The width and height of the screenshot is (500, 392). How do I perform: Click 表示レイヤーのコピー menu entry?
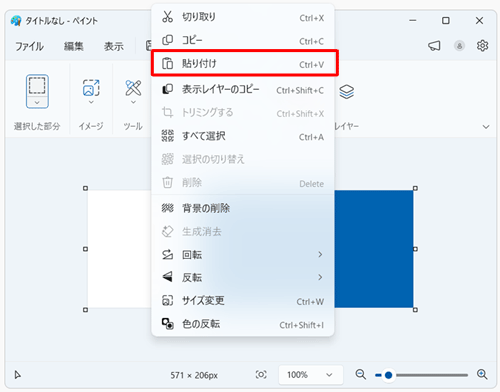pyautogui.click(x=243, y=89)
